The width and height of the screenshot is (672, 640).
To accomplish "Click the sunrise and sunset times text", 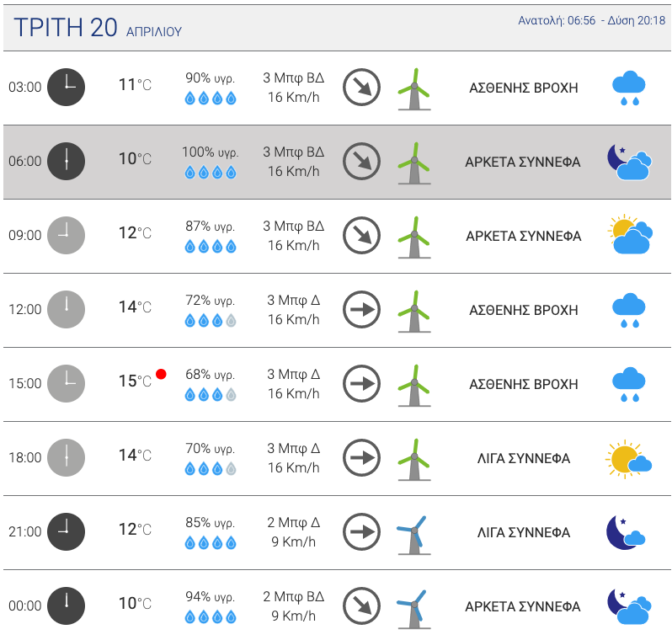I will (591, 20).
